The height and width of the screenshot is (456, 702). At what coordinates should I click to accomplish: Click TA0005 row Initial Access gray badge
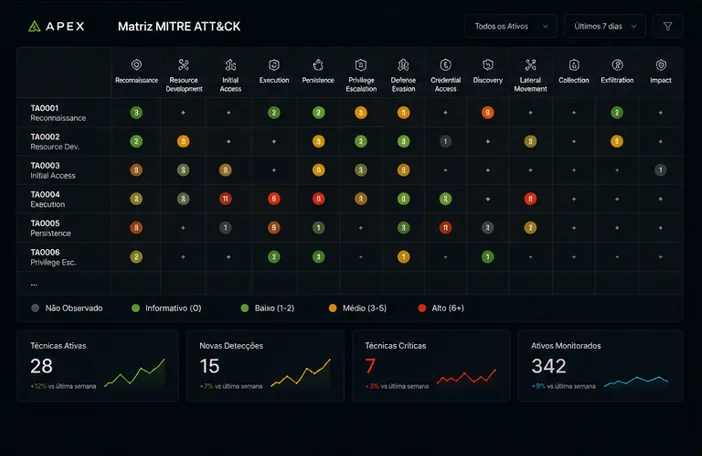click(226, 228)
